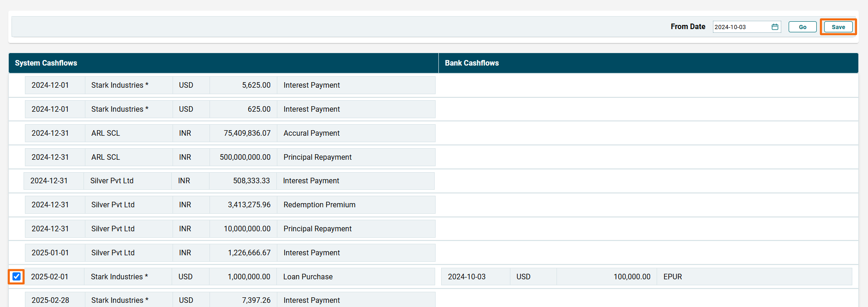
Task: Select the Silver Pvt Ltd 10,000,000.00 repayment row
Action: [x=230, y=229]
